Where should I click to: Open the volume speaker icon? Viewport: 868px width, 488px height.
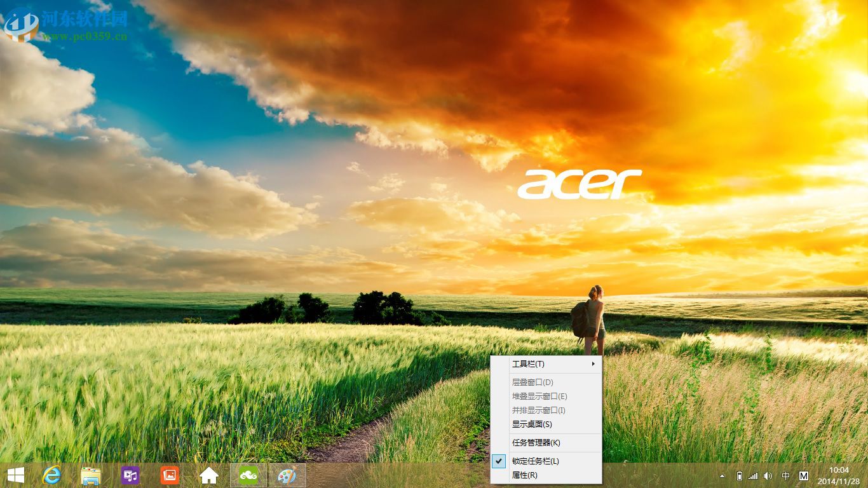tap(768, 476)
